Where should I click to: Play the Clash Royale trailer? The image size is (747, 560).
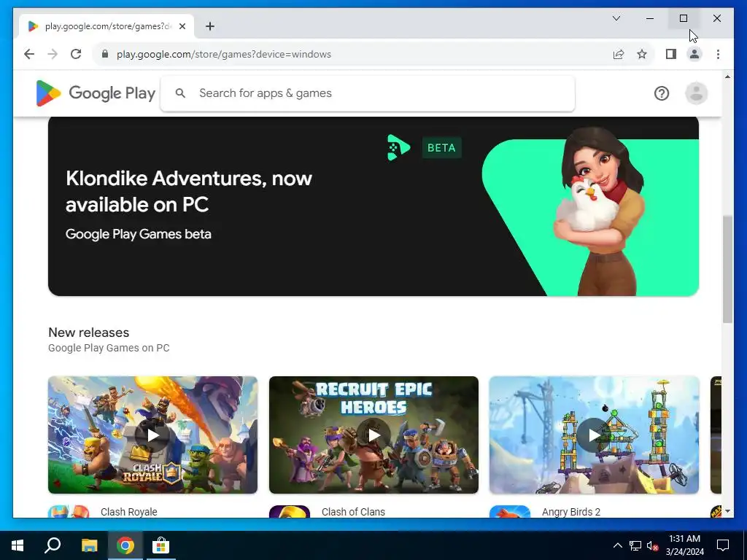point(152,435)
